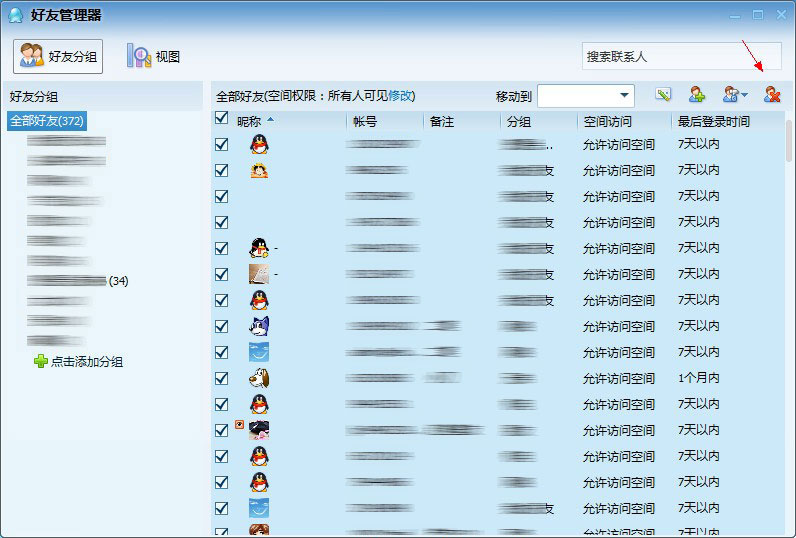Click the add friend green-plus icon
The width and height of the screenshot is (796, 538).
pos(696,94)
